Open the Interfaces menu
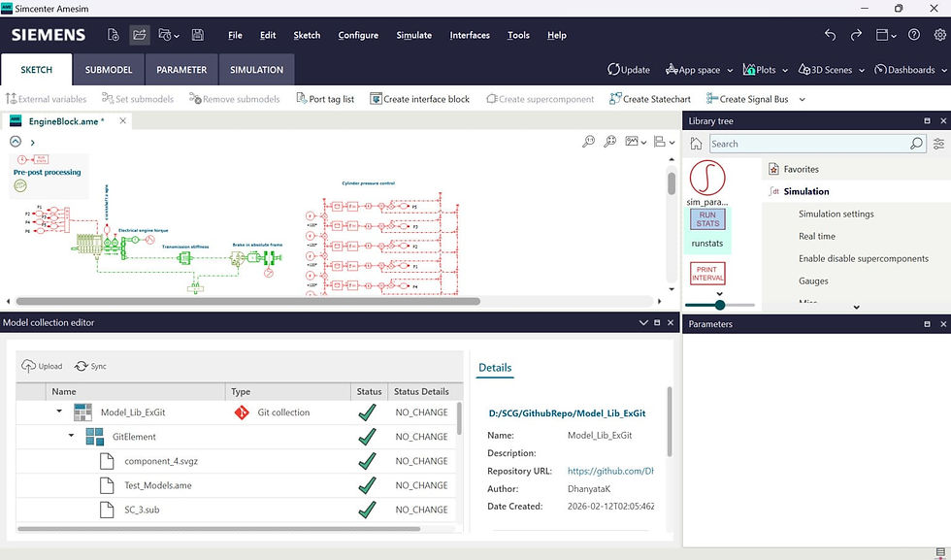Screen dimensions: 951x560 pos(470,35)
